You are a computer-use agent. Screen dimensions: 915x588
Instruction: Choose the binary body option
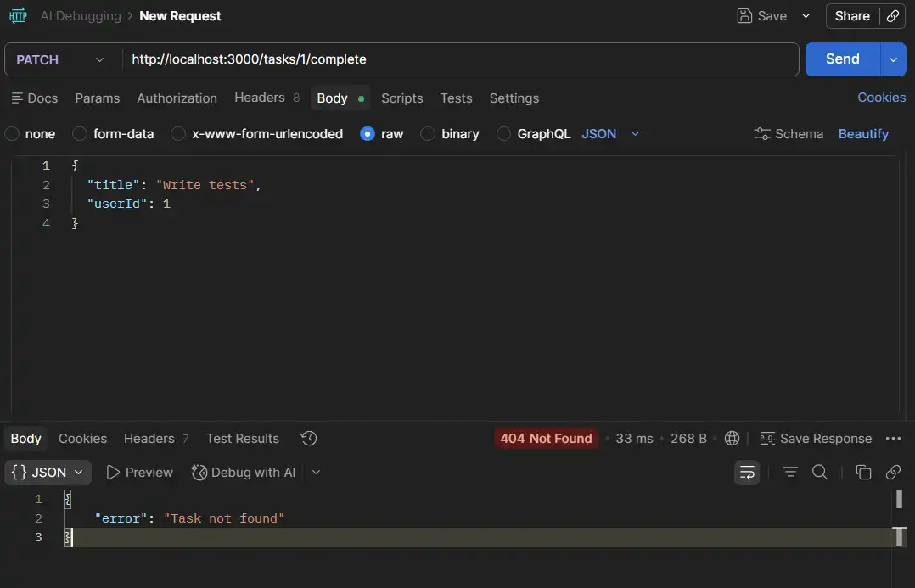pos(427,133)
